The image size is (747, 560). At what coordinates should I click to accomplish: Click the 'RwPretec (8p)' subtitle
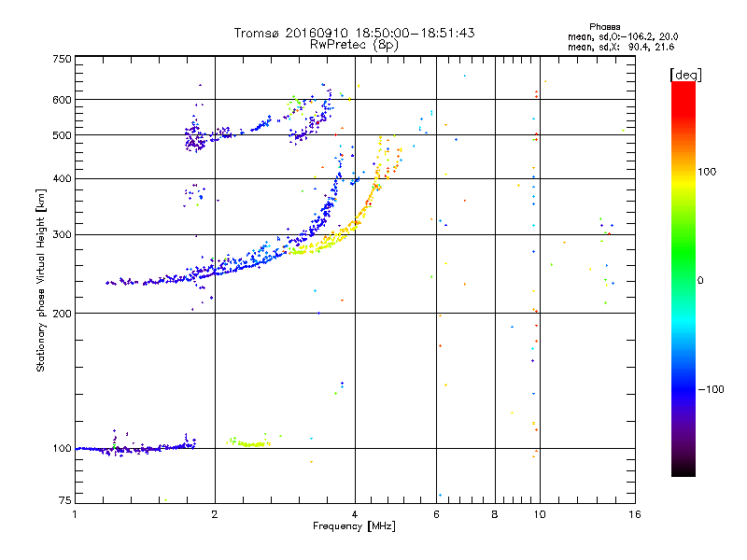click(354, 45)
